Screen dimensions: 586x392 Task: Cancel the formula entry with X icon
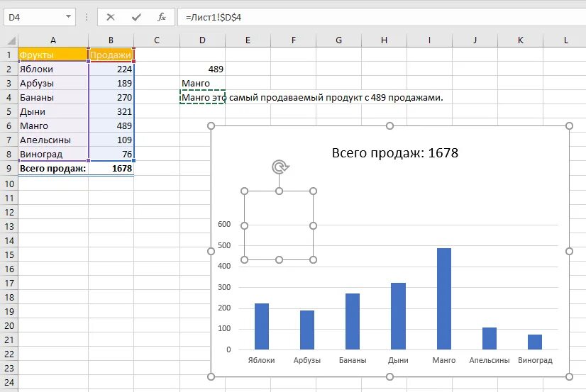pos(111,17)
